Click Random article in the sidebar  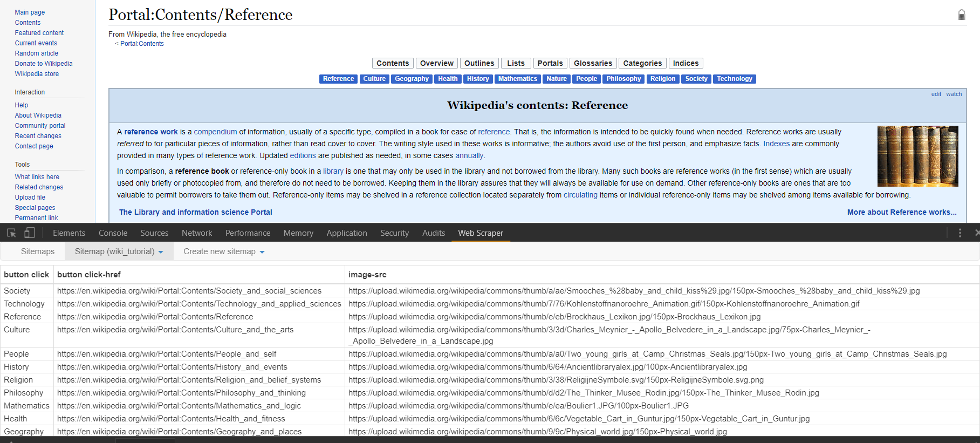click(x=36, y=53)
